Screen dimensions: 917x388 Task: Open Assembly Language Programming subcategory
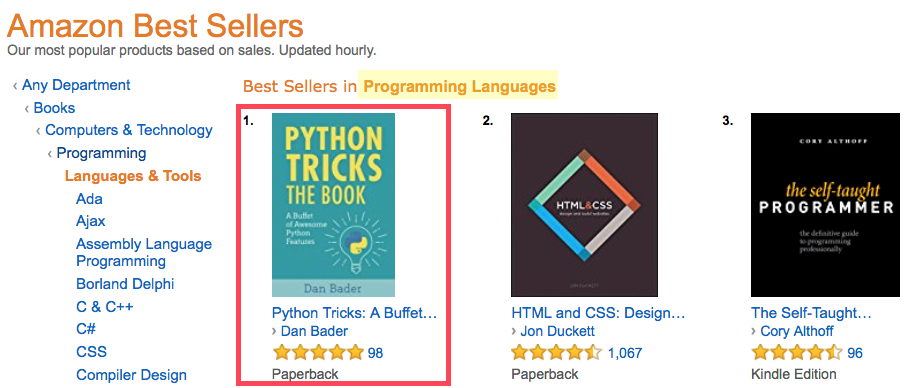pyautogui.click(x=144, y=252)
